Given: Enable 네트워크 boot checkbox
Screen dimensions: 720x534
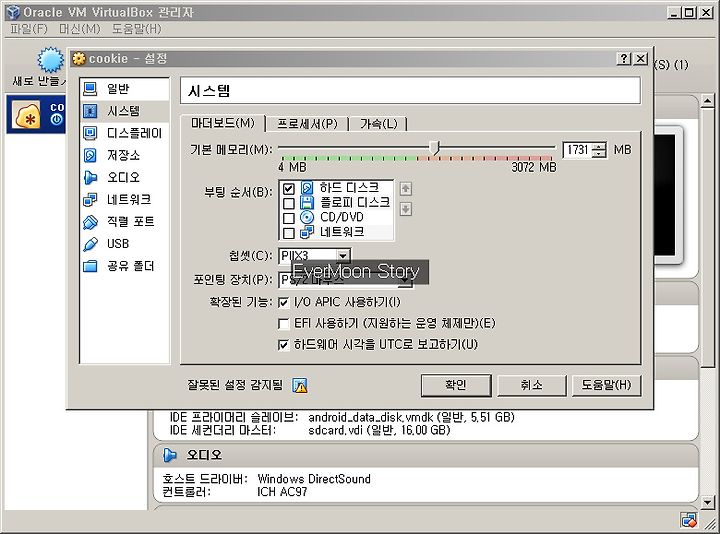Looking at the screenshot, I should 289,233.
